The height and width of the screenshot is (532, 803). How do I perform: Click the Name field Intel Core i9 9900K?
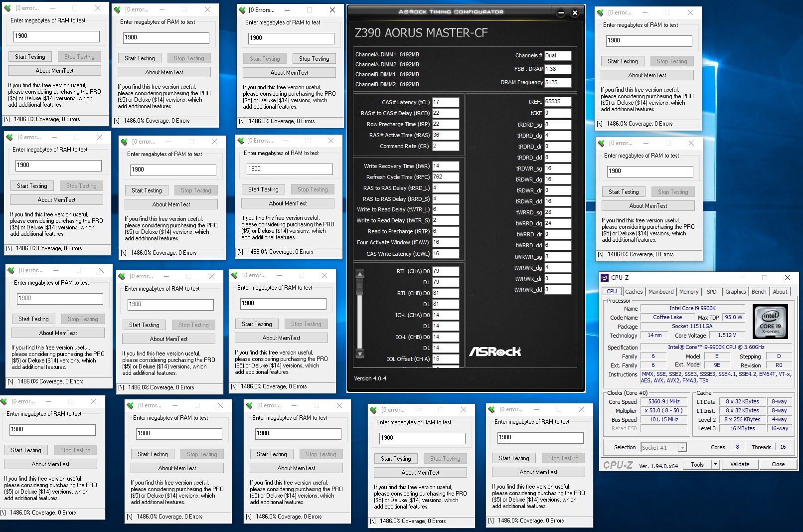[x=692, y=309]
